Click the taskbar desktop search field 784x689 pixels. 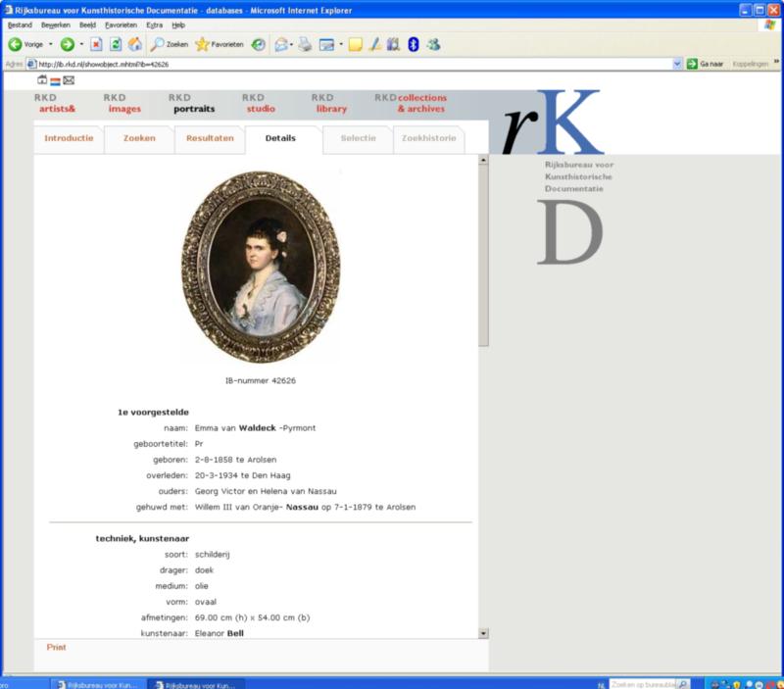pyautogui.click(x=644, y=684)
